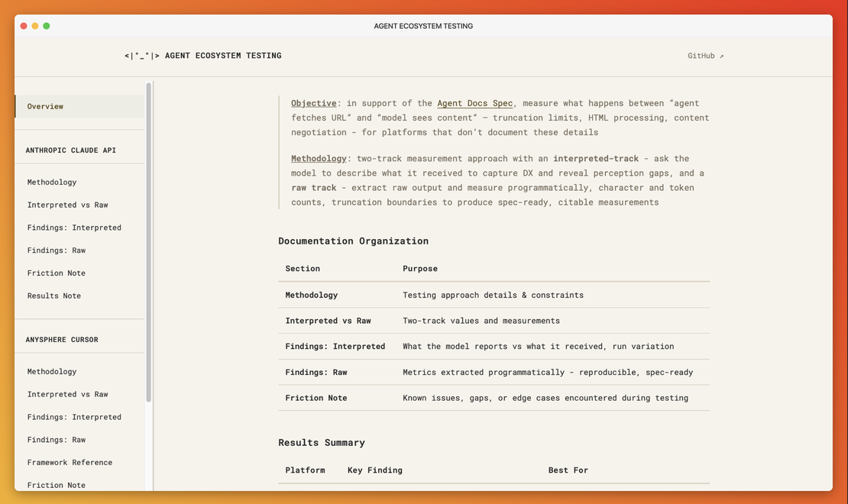Open the Framework Reference sidebar item

click(x=70, y=462)
